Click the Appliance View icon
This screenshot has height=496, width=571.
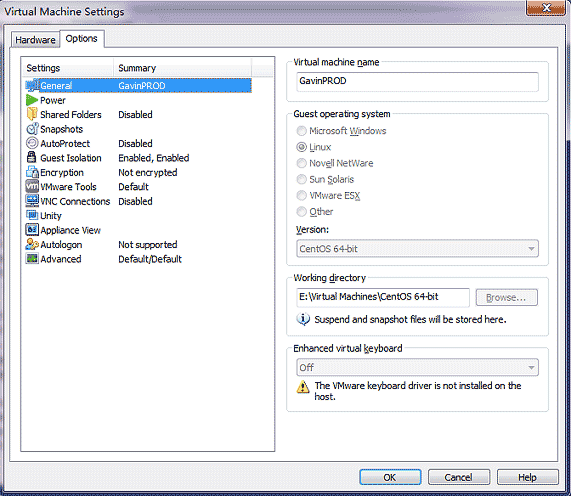[32, 230]
